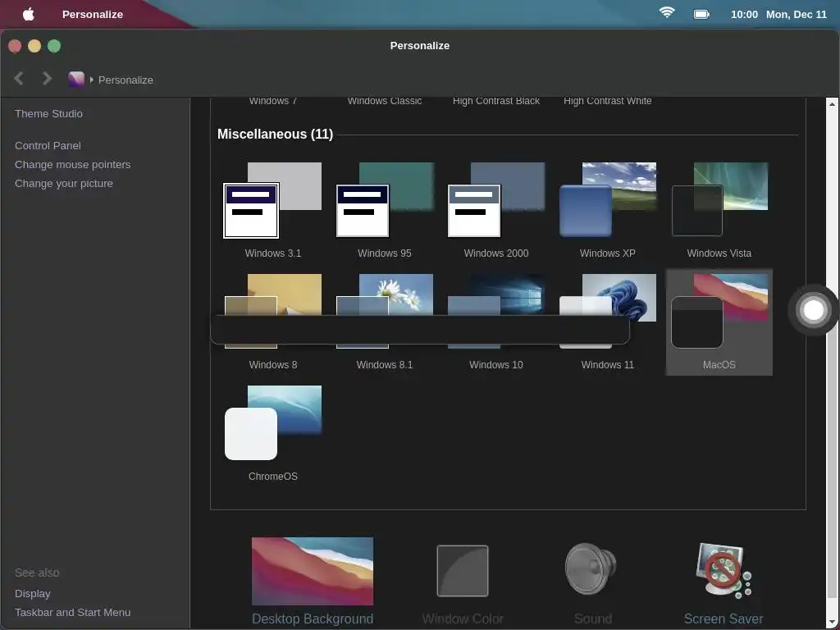
Task: Apply the ChromeOS theme
Action: pyautogui.click(x=272, y=433)
